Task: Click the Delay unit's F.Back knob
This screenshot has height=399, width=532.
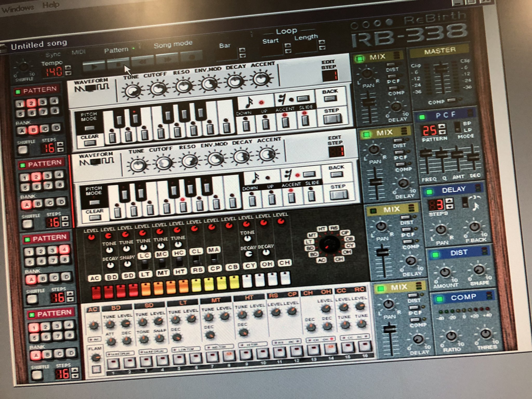Action: [x=475, y=227]
